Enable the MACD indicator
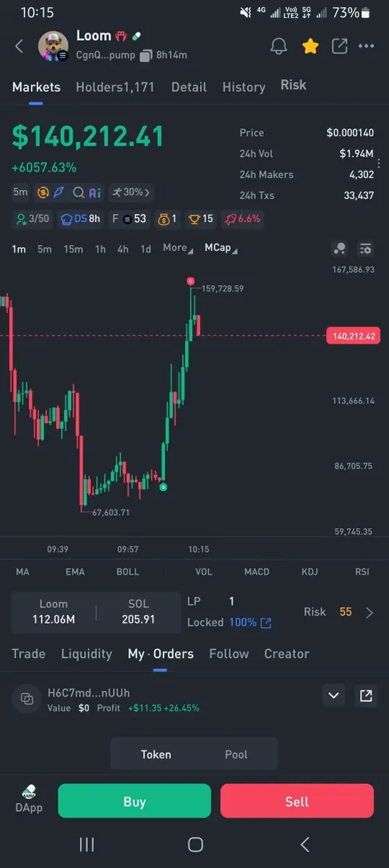The image size is (389, 868). 257,571
